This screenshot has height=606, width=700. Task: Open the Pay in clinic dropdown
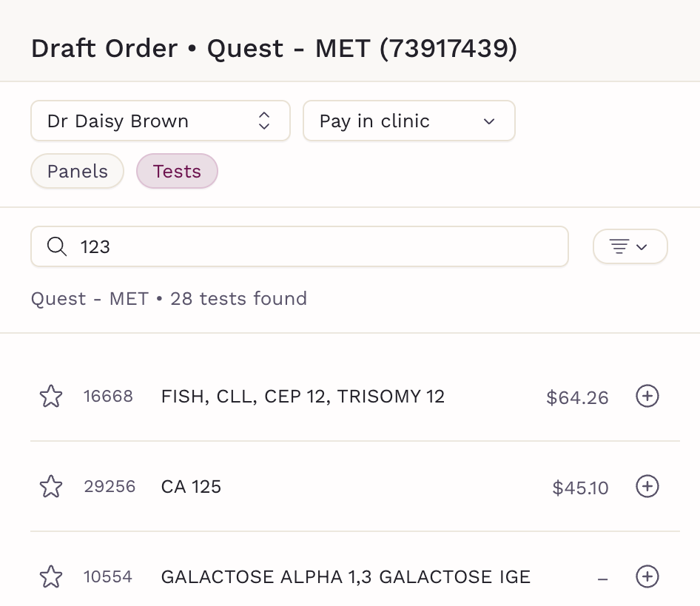coord(408,121)
